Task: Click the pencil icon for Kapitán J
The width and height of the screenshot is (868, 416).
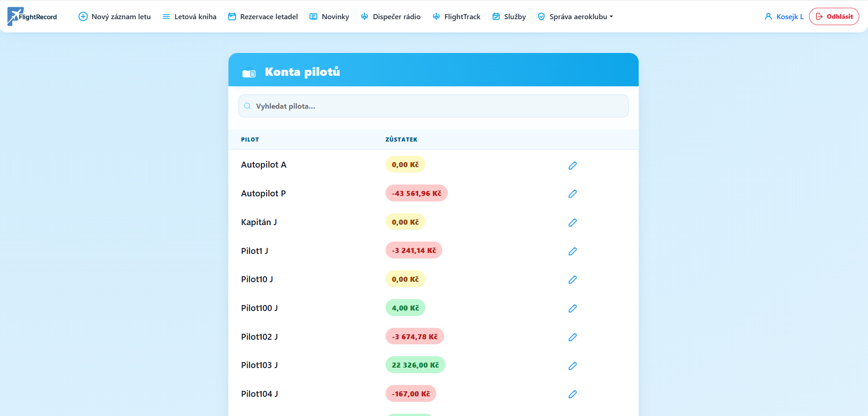Action: tap(572, 222)
